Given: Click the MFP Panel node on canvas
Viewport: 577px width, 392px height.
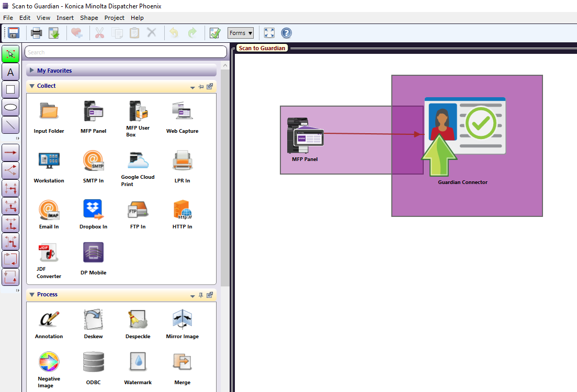Looking at the screenshot, I should point(305,140).
